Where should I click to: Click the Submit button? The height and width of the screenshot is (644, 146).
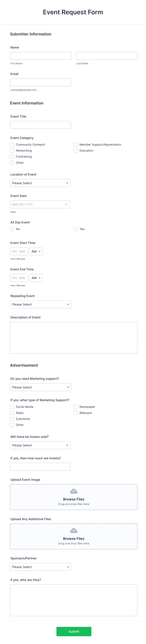73,631
